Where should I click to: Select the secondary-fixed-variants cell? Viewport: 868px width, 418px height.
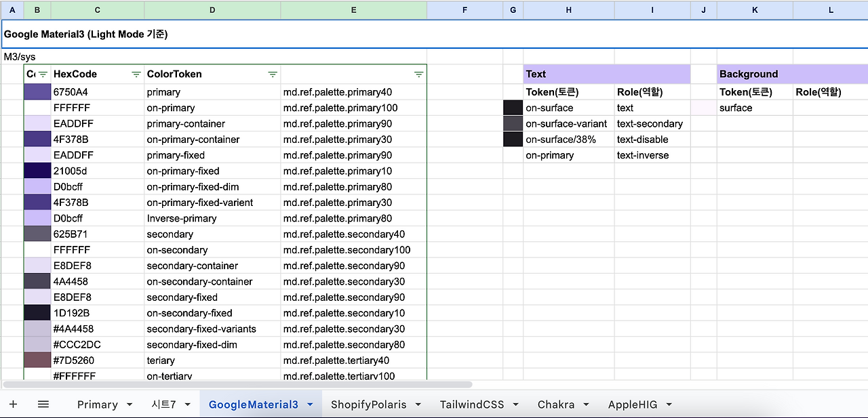213,329
